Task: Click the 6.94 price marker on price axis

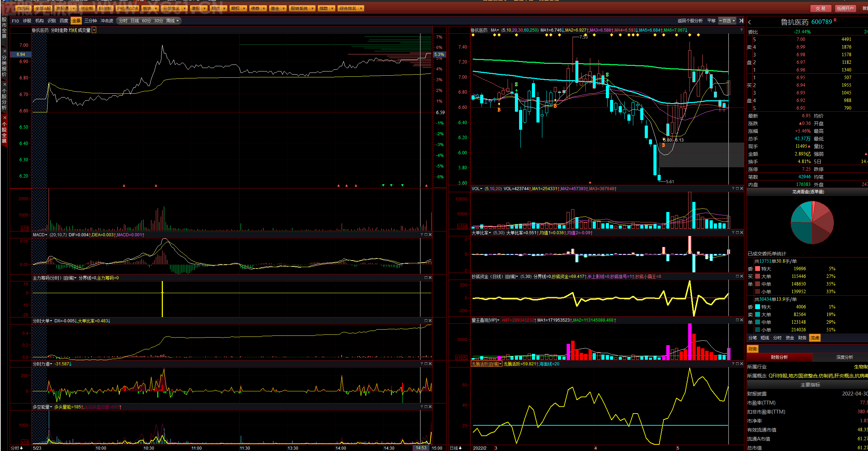Action: (x=21, y=54)
